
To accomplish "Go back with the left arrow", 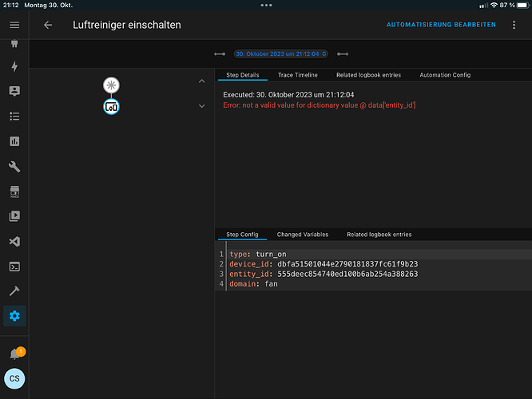I will (48, 25).
